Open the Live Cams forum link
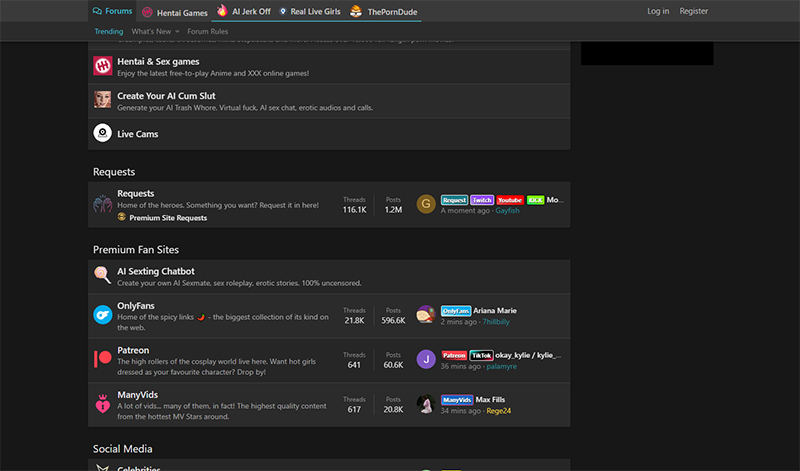Viewport: 800px width, 471px height. click(138, 134)
